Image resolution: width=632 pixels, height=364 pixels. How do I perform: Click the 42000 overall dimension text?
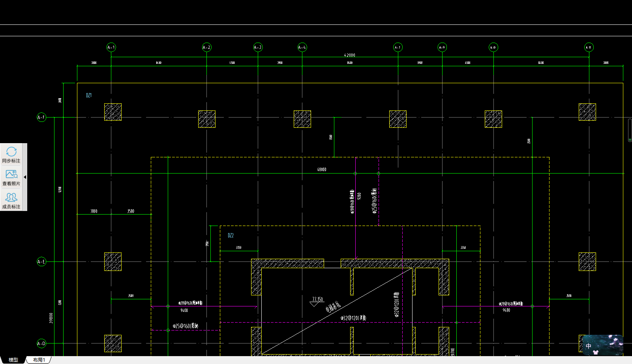349,55
